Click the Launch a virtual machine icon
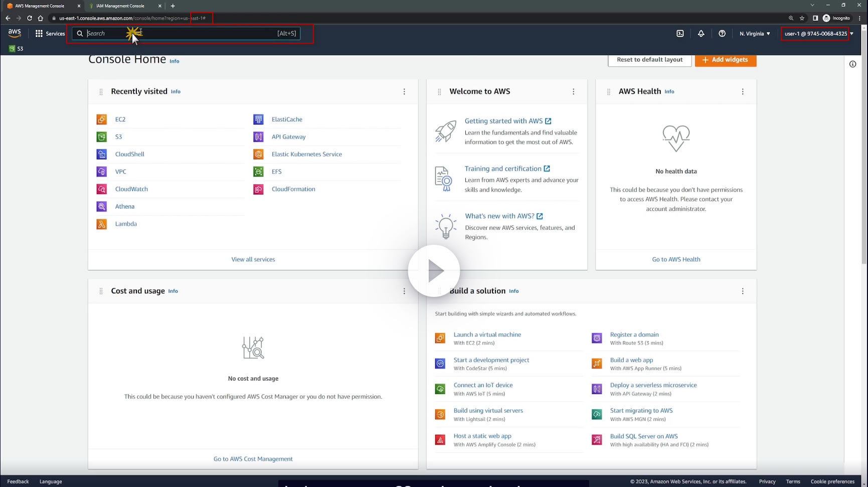Screen dimensions: 868x487 [440, 338]
